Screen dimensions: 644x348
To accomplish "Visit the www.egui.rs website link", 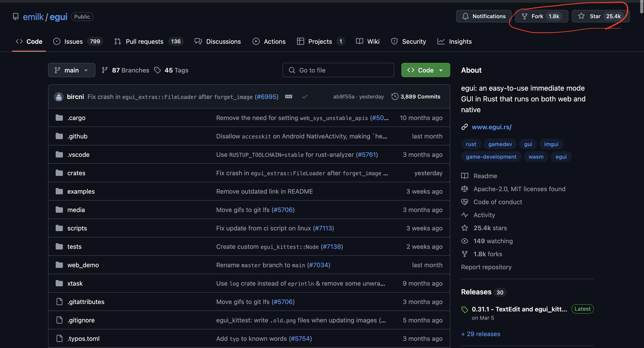I will click(x=491, y=127).
